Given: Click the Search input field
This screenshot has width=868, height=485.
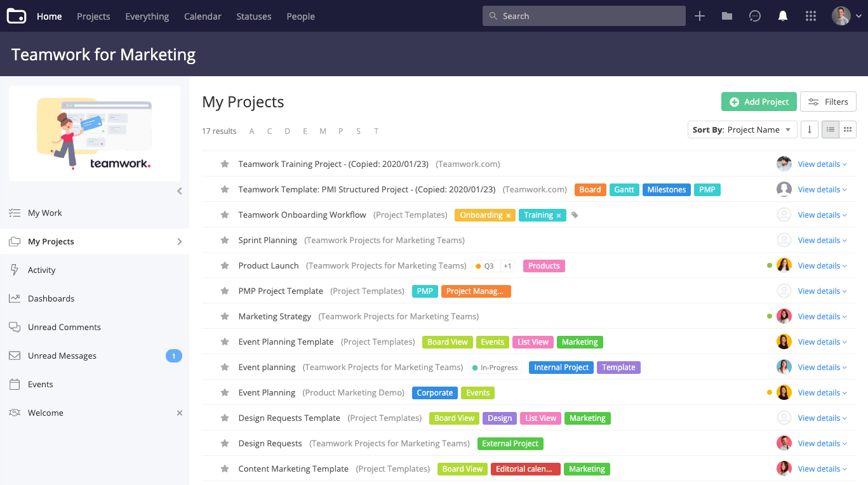Looking at the screenshot, I should click(x=584, y=16).
